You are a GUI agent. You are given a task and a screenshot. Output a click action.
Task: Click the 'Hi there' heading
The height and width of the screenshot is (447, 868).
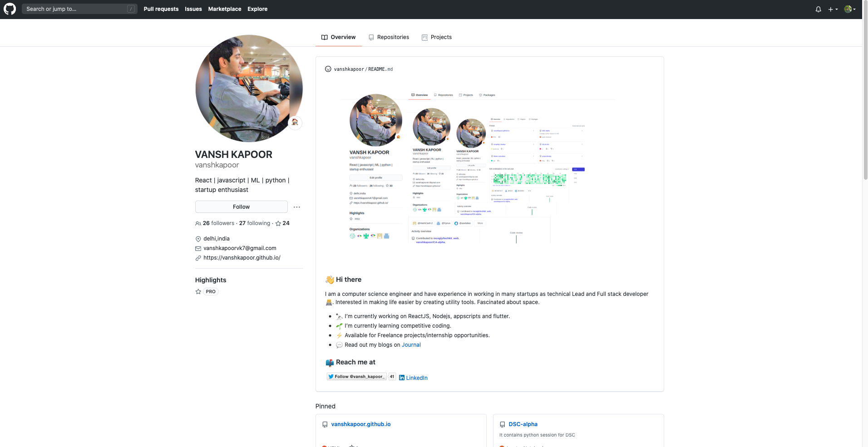click(349, 280)
